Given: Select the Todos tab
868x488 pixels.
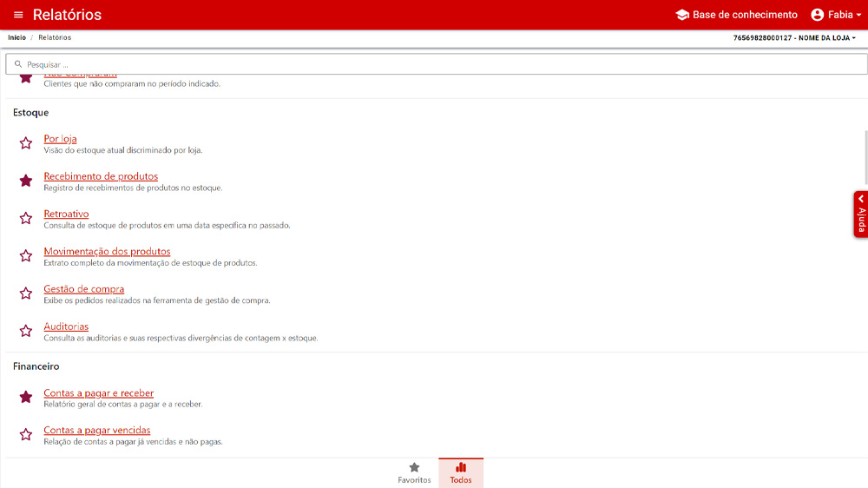Looking at the screenshot, I should (x=461, y=472).
